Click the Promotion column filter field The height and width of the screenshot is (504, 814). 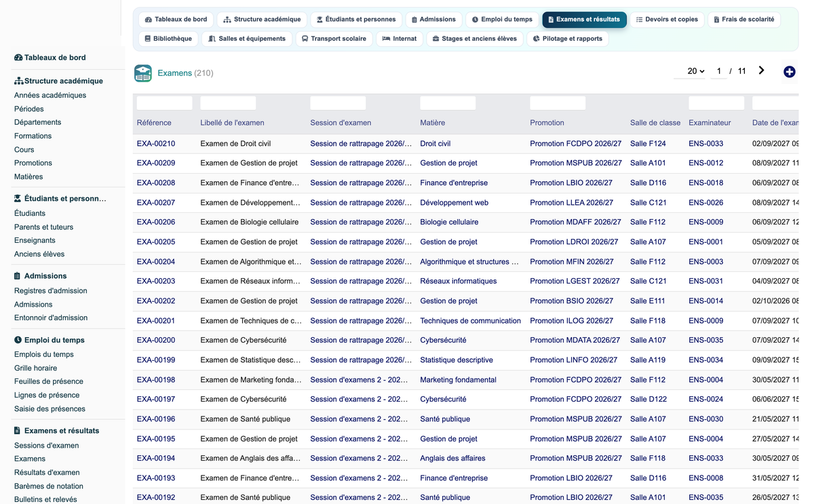[558, 103]
